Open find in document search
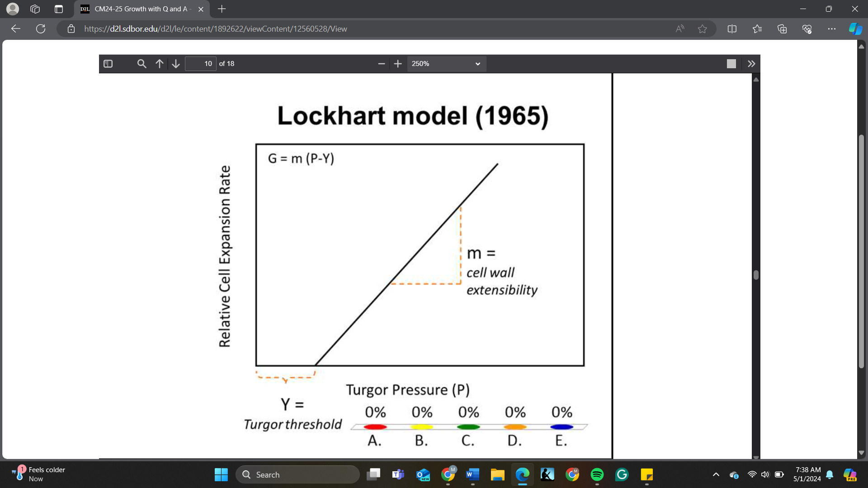 pos(142,64)
